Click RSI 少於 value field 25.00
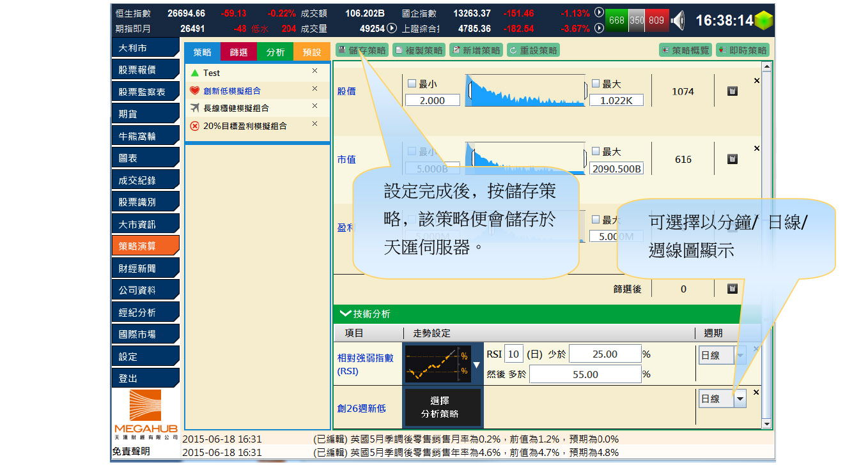 click(605, 354)
